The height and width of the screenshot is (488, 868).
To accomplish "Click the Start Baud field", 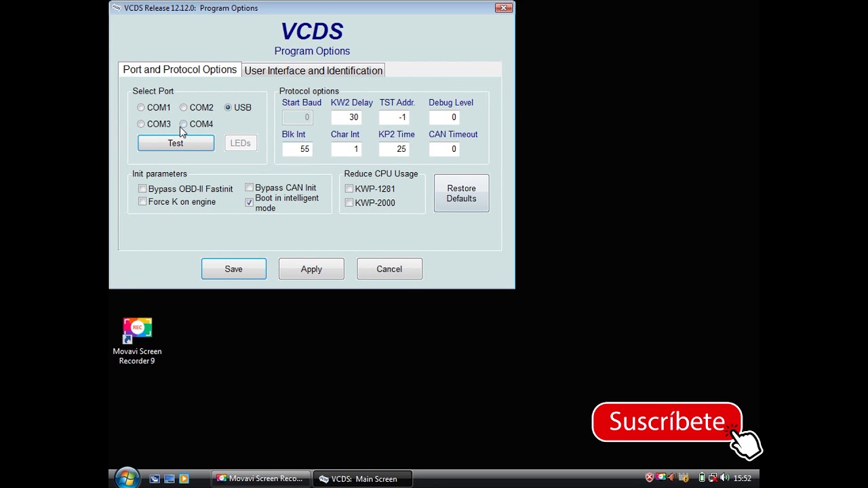I will click(x=297, y=117).
